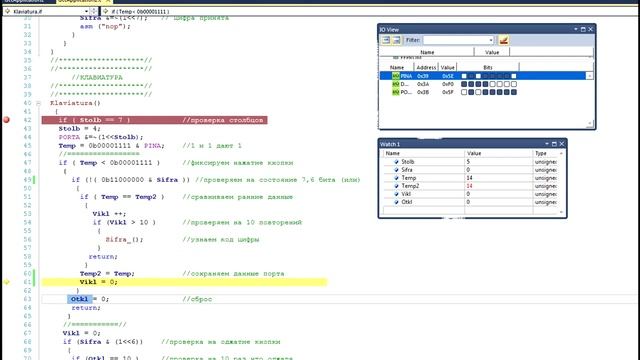Toggle bit 0 of the 0x3B register row
This screenshot has width=640, height=360.
point(514,92)
